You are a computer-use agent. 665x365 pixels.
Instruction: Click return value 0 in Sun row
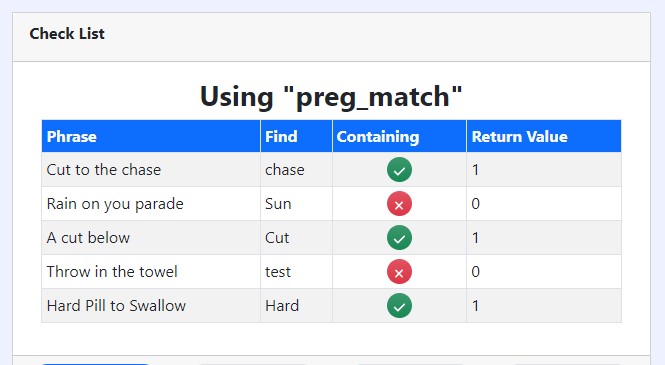(475, 204)
